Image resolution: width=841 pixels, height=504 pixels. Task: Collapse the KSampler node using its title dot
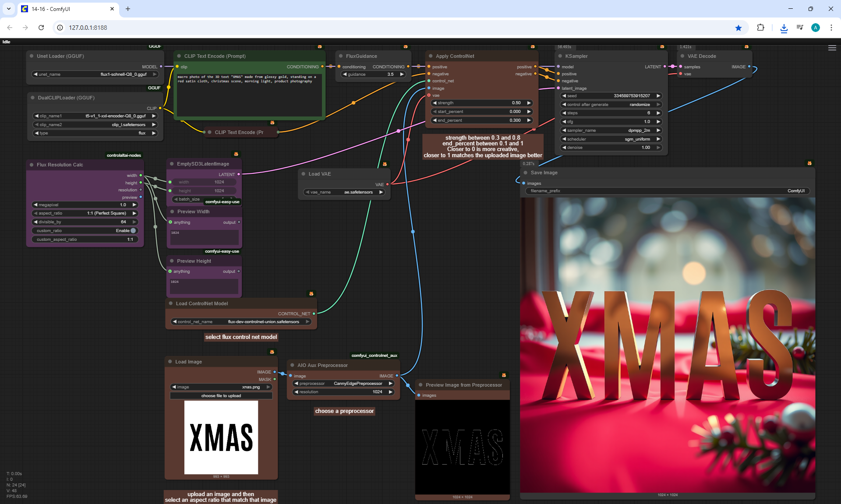click(560, 56)
